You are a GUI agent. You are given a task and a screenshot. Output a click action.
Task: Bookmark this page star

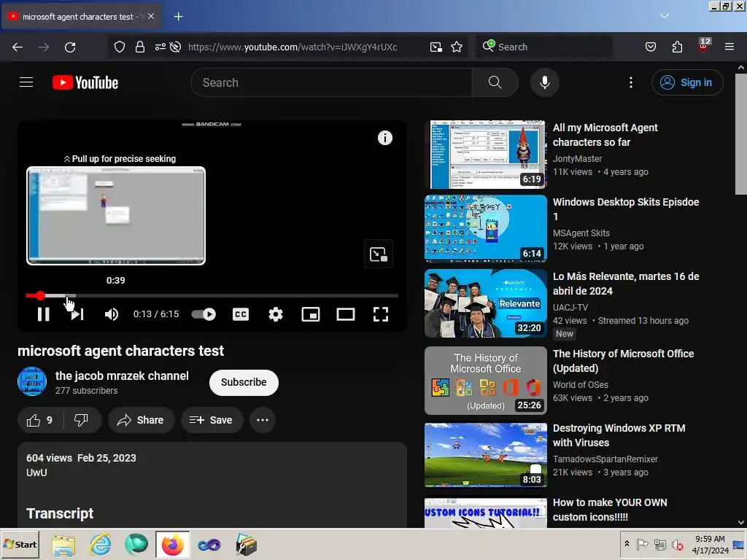click(x=457, y=47)
